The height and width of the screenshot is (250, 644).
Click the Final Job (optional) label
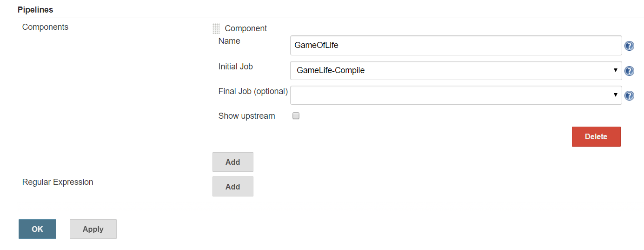click(x=253, y=91)
